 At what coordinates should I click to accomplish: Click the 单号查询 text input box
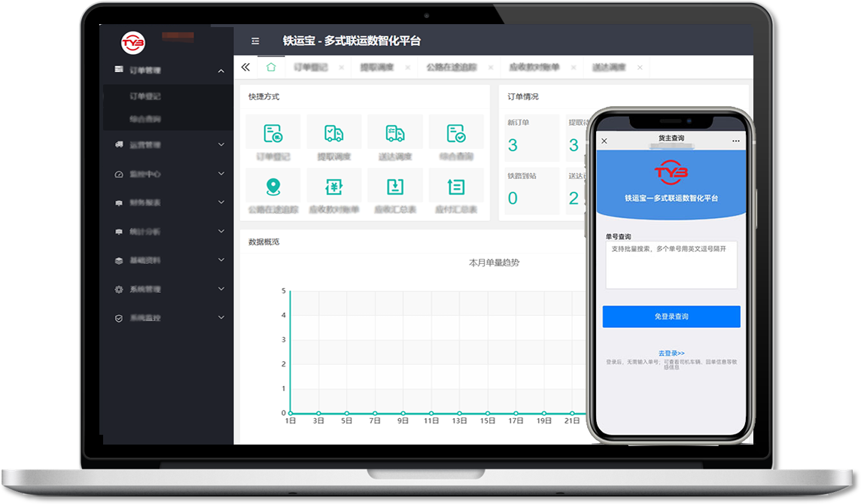coord(671,265)
